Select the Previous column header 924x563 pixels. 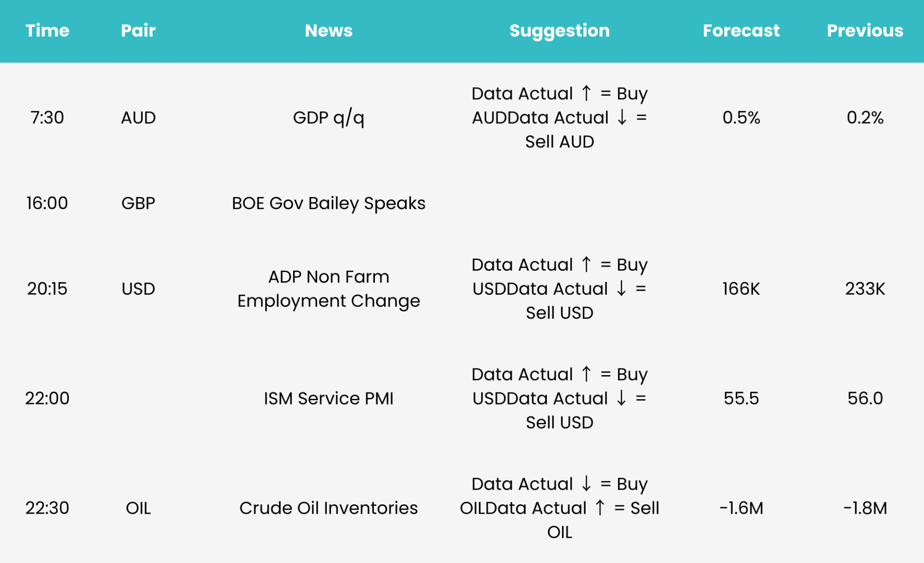tap(865, 31)
